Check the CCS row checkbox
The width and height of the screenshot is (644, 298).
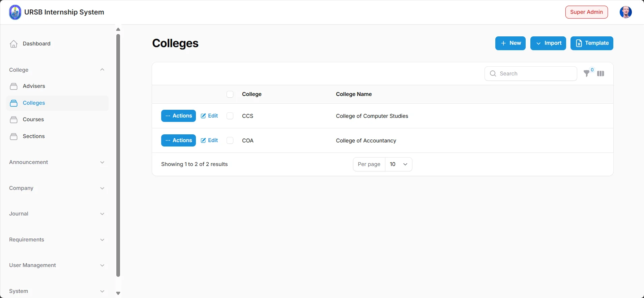click(x=230, y=116)
